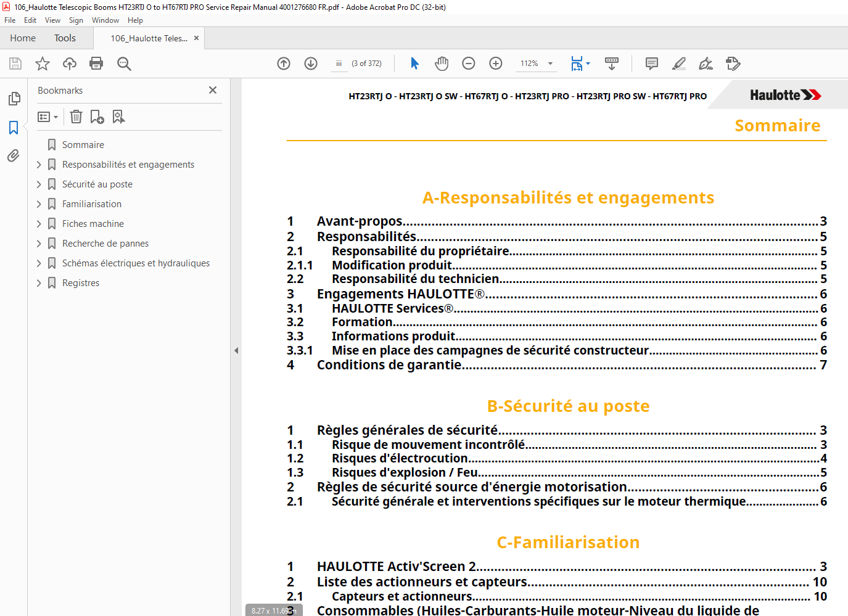Open the View menu
Viewport: 848px width, 616px height.
pos(52,20)
